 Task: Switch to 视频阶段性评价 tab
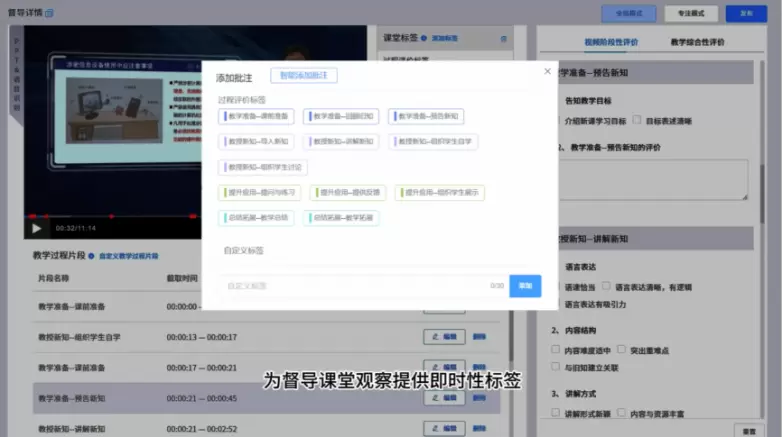[x=611, y=42]
